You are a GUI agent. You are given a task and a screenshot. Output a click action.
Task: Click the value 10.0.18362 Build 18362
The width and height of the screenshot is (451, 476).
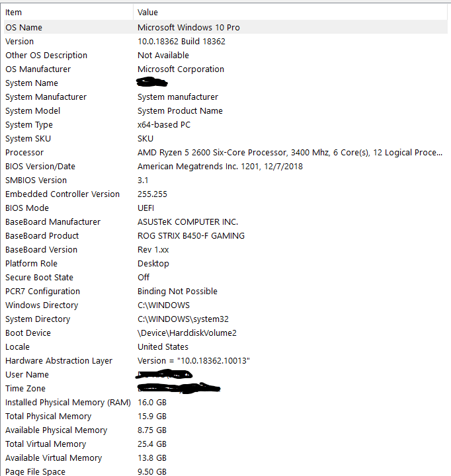tap(181, 42)
